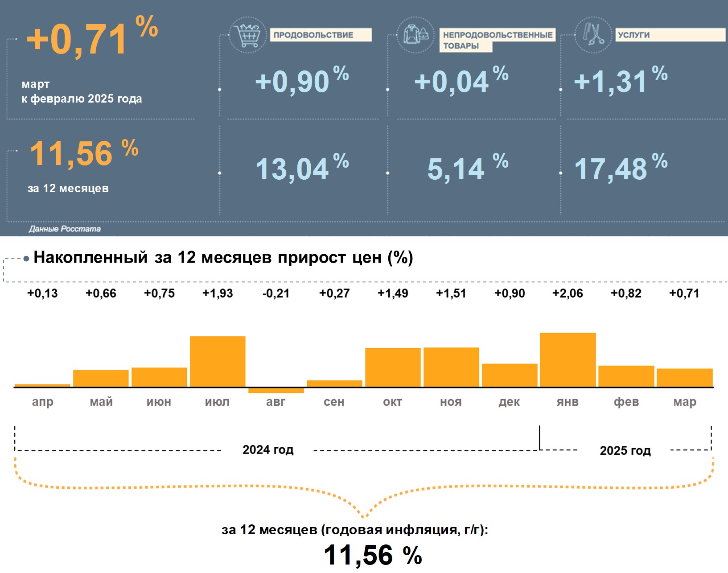Select the ПРОДОВОЛЬСТВИЕ label
Viewport: 728px width, 573px height.
click(321, 35)
